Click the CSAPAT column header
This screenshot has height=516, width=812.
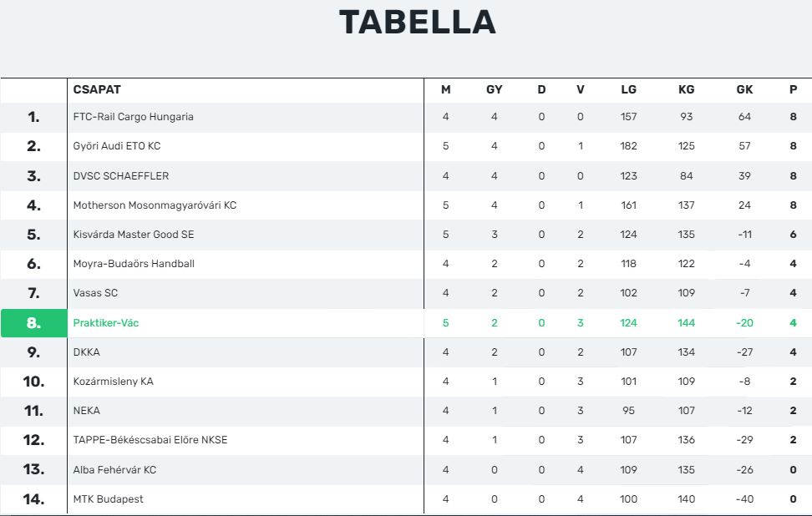[x=97, y=89]
